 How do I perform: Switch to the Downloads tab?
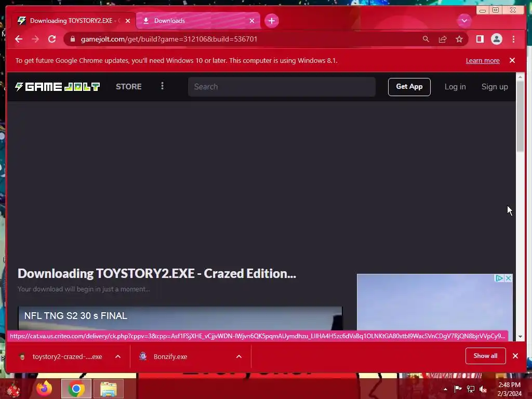[x=198, y=21]
